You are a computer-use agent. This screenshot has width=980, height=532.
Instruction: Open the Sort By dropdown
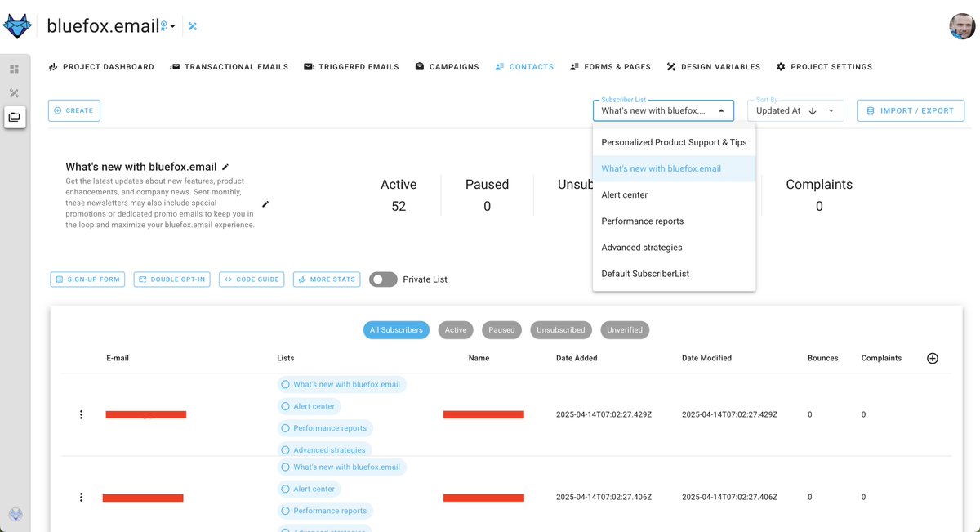831,110
